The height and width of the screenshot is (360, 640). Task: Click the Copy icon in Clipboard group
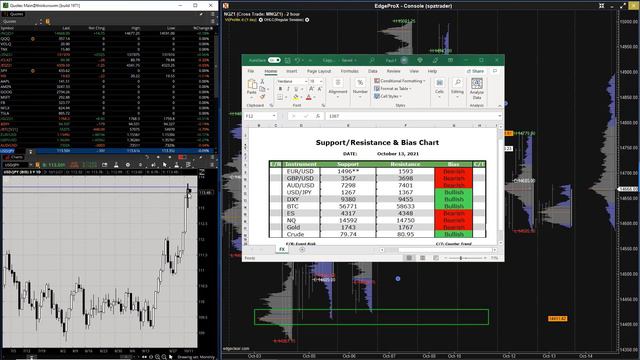262,89
